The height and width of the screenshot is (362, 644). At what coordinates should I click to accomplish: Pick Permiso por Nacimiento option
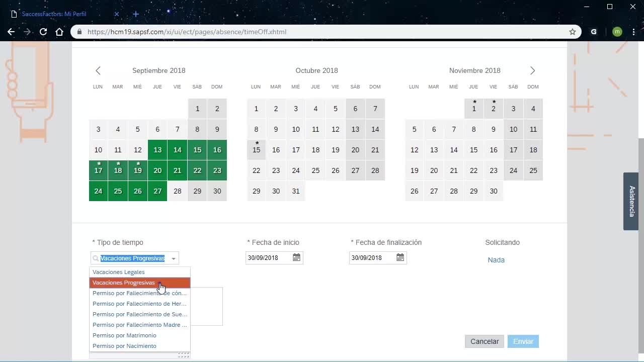(x=124, y=346)
